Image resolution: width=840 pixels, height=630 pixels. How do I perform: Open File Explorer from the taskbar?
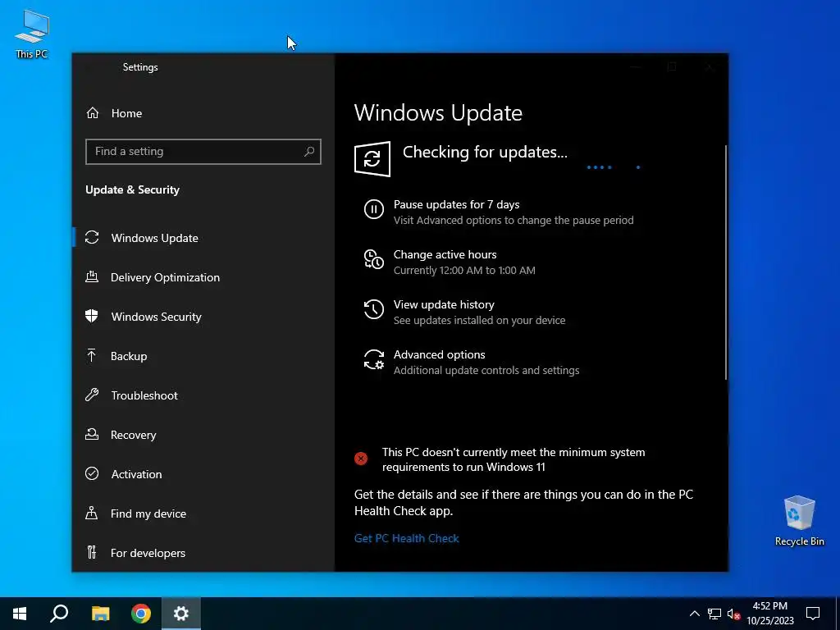point(100,614)
